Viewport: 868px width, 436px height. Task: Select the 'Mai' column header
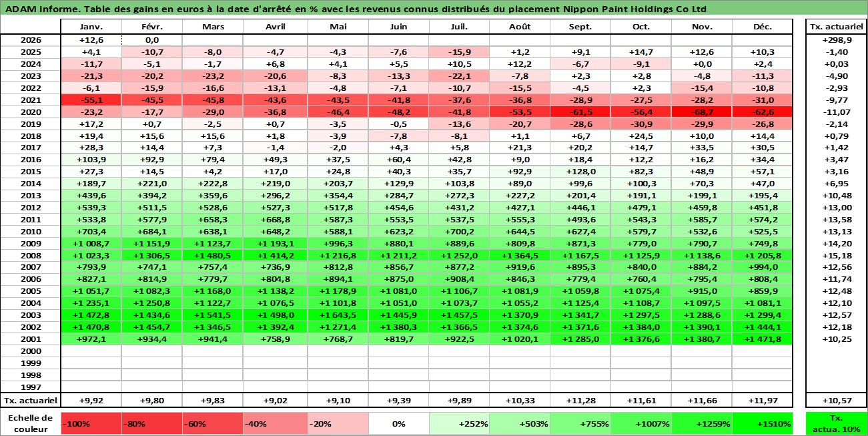coord(338,27)
